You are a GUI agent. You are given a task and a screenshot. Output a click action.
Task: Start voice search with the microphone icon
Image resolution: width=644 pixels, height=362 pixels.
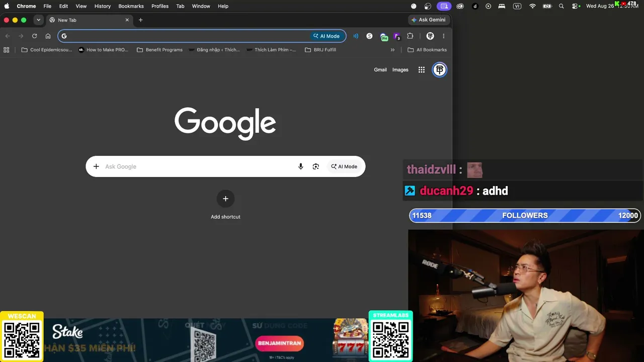pyautogui.click(x=301, y=166)
